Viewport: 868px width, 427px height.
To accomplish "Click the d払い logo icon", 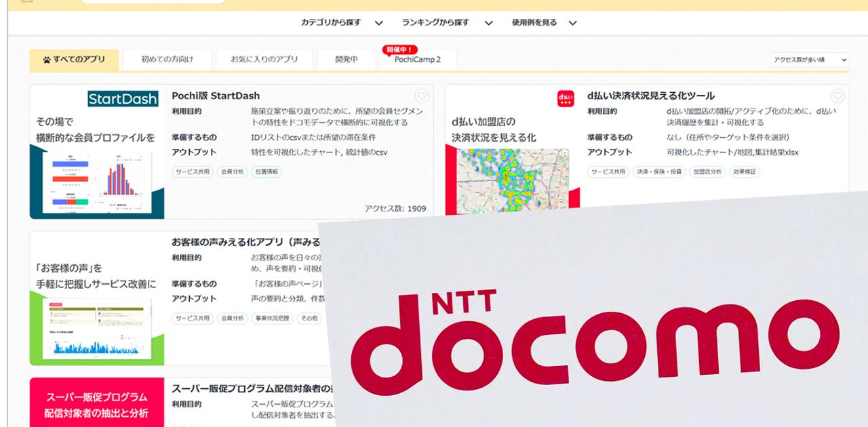I will tap(565, 98).
